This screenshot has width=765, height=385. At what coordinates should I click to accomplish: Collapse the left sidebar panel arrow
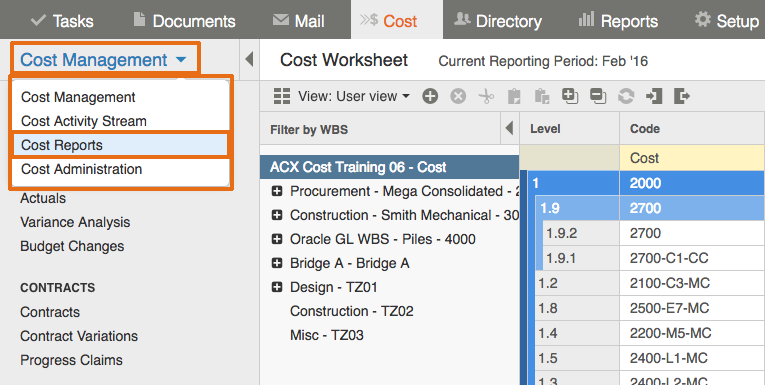coord(249,60)
